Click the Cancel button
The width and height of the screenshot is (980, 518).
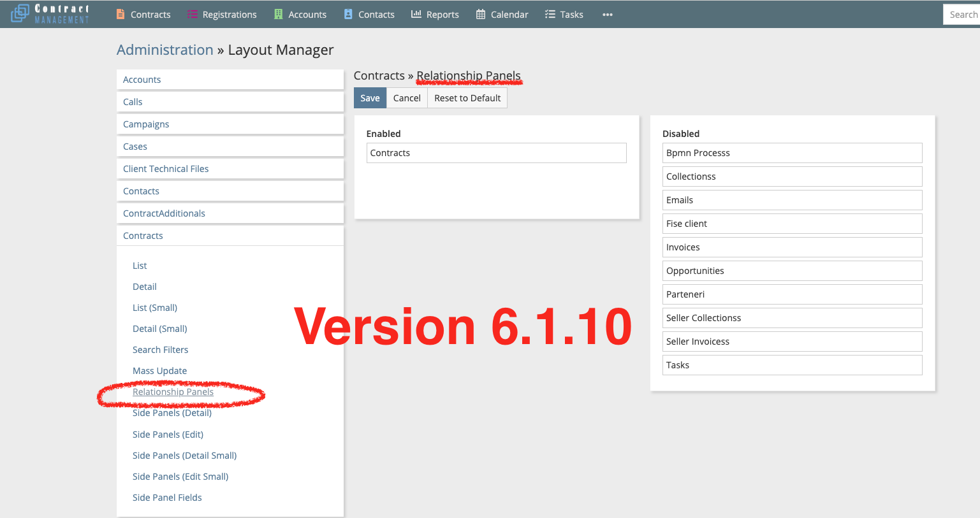[407, 98]
